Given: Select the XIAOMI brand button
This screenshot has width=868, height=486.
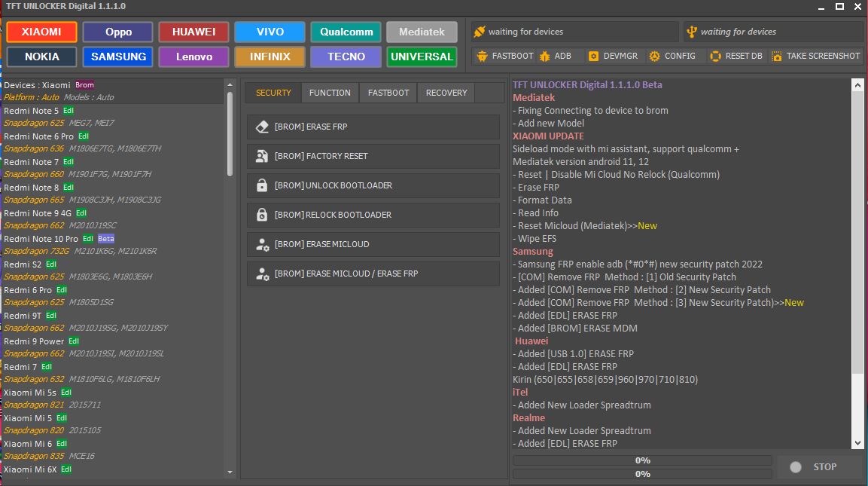Looking at the screenshot, I should pyautogui.click(x=41, y=32).
